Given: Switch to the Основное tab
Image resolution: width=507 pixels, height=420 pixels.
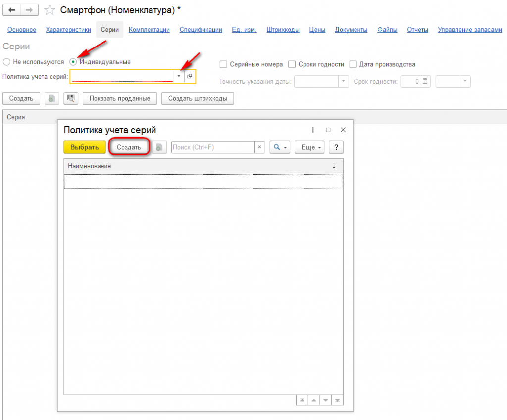Looking at the screenshot, I should [x=22, y=30].
